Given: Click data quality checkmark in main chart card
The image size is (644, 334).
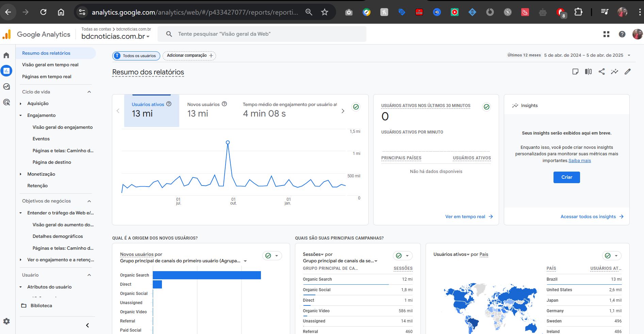Looking at the screenshot, I should pos(356,107).
